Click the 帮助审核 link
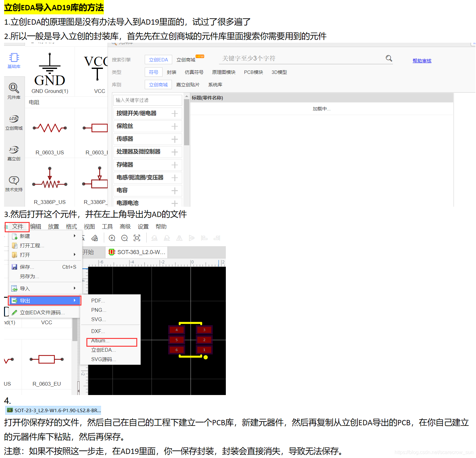This screenshot has width=476, height=458. coord(422,60)
